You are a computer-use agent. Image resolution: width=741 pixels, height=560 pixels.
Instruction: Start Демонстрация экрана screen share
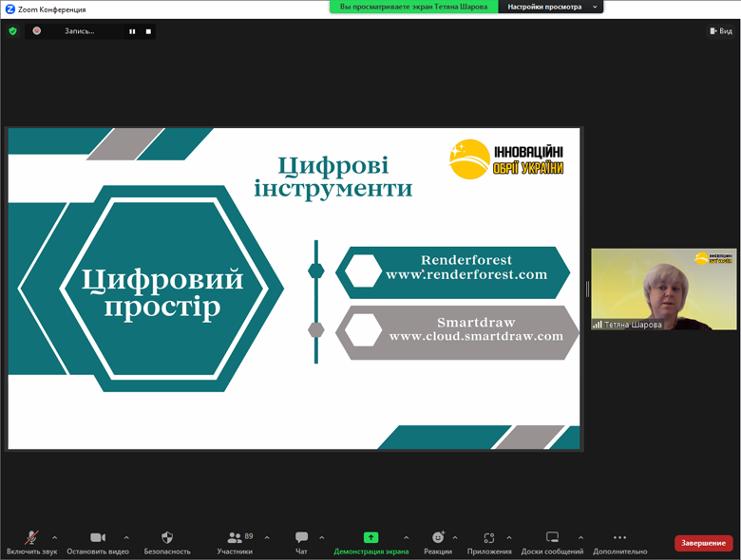click(370, 542)
